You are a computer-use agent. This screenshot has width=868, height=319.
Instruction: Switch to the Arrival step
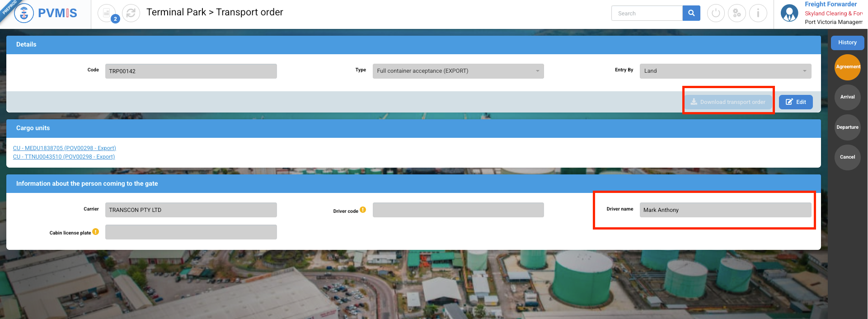pos(848,97)
